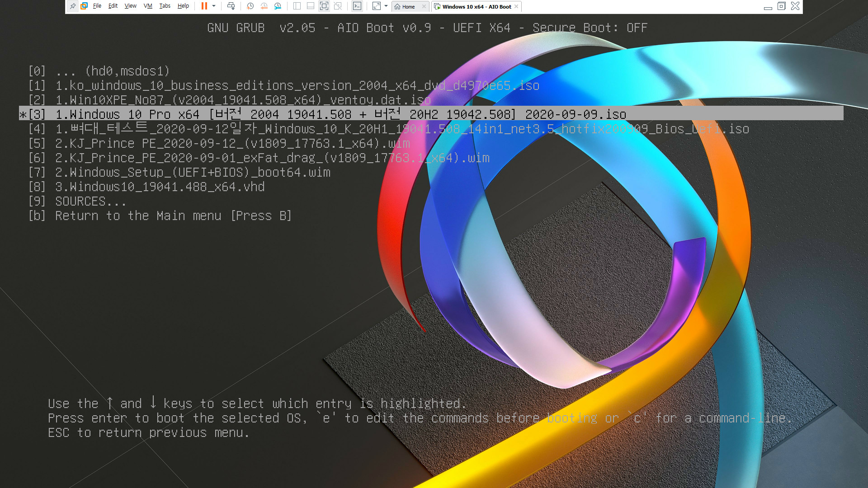Open the VM menu bar item

[148, 6]
